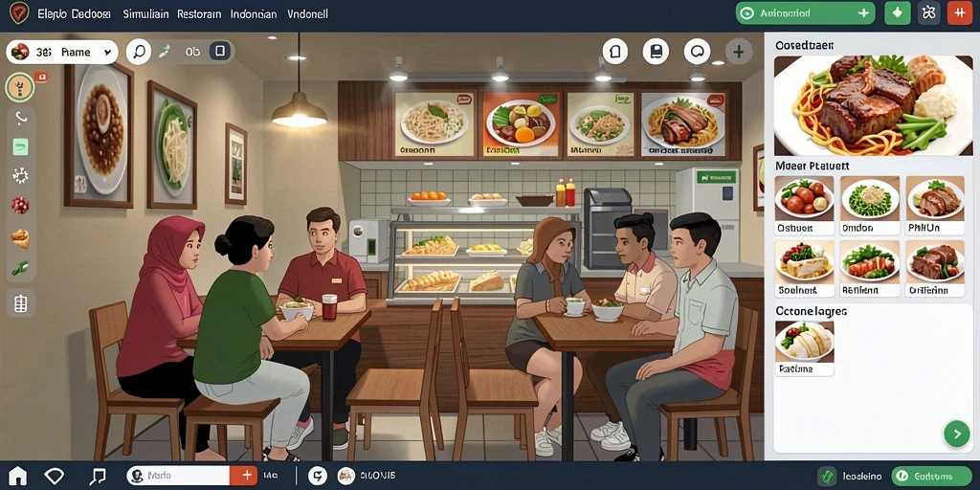This screenshot has width=980, height=490.
Task: Select the 'PhNUn' dish thumbnail
Action: tap(935, 205)
